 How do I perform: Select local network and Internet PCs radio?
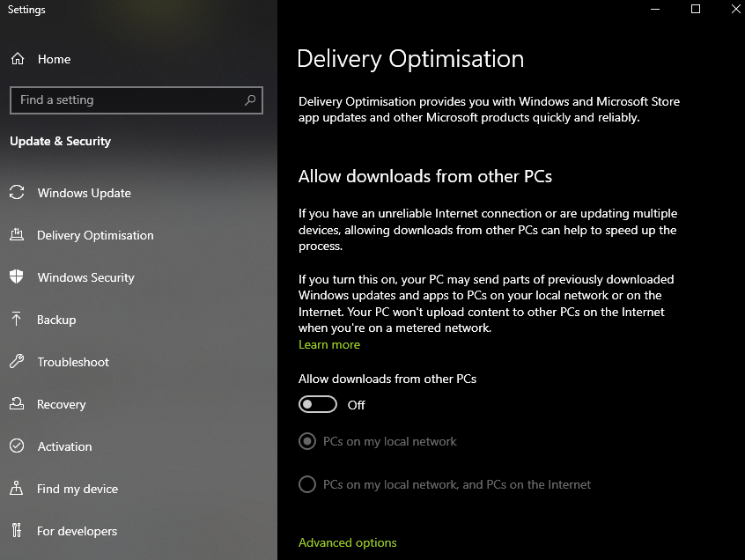point(307,484)
